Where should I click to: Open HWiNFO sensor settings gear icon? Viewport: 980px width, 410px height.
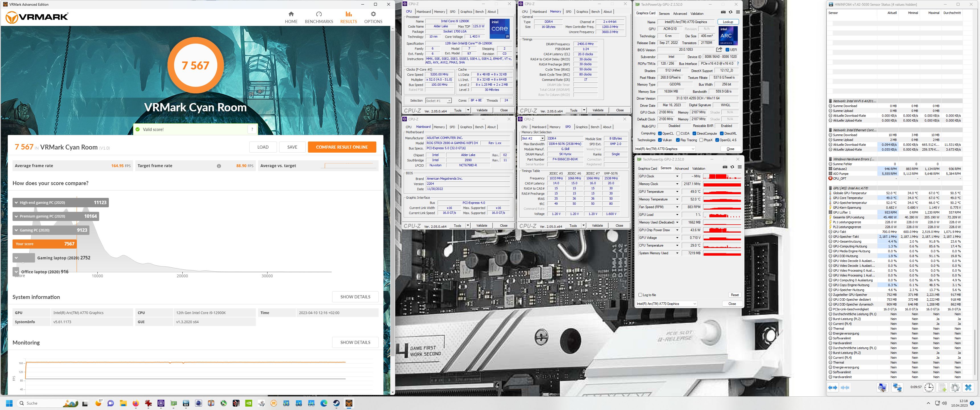tap(955, 388)
